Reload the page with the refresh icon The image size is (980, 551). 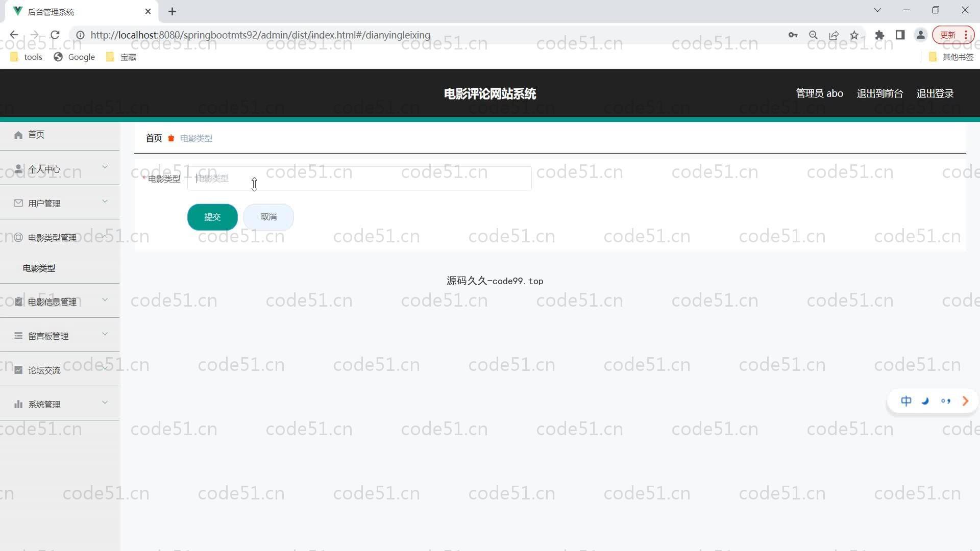[x=55, y=35]
